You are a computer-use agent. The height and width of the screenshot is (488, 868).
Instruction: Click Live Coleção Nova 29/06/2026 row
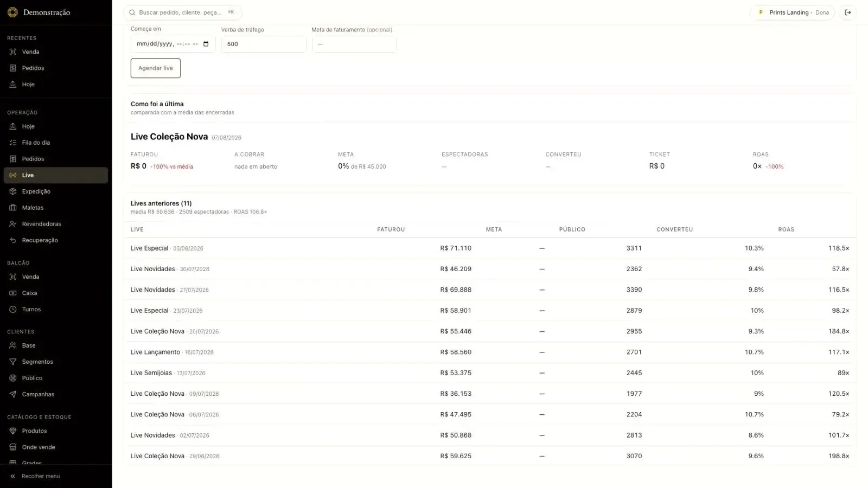(490, 456)
